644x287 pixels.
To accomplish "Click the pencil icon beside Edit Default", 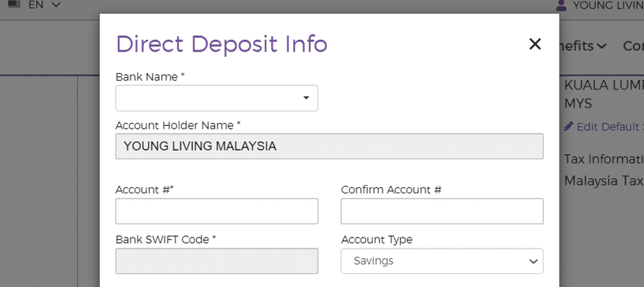I will (568, 127).
